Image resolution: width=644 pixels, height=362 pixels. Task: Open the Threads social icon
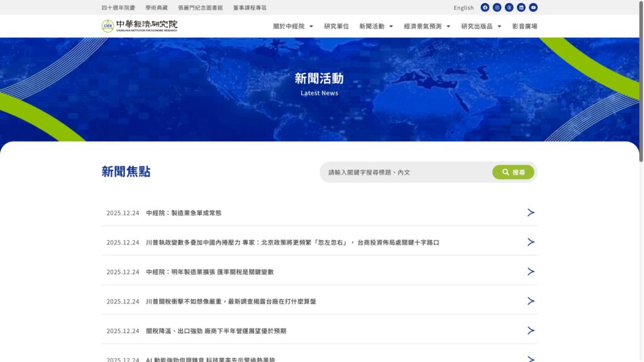click(x=509, y=8)
